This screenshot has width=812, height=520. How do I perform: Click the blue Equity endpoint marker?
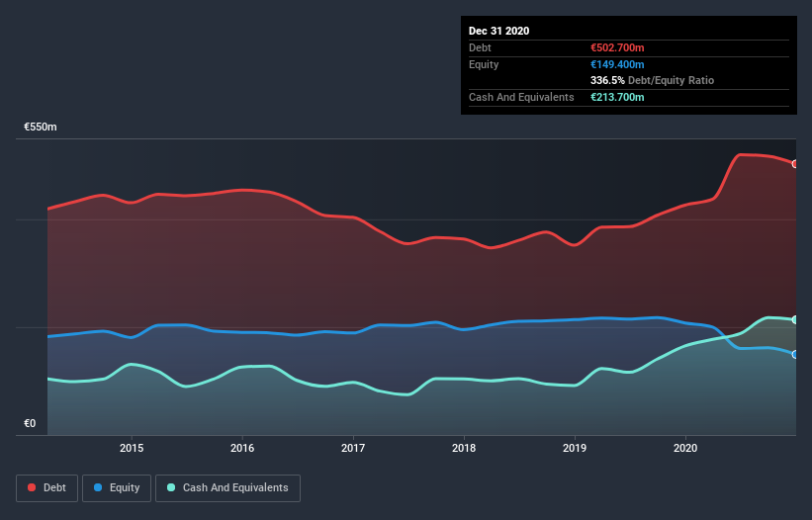click(x=795, y=355)
